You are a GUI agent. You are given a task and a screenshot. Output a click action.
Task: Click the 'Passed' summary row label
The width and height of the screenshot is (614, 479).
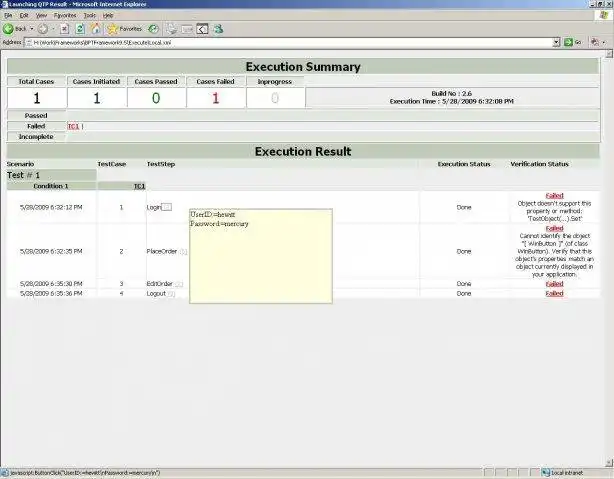36,116
